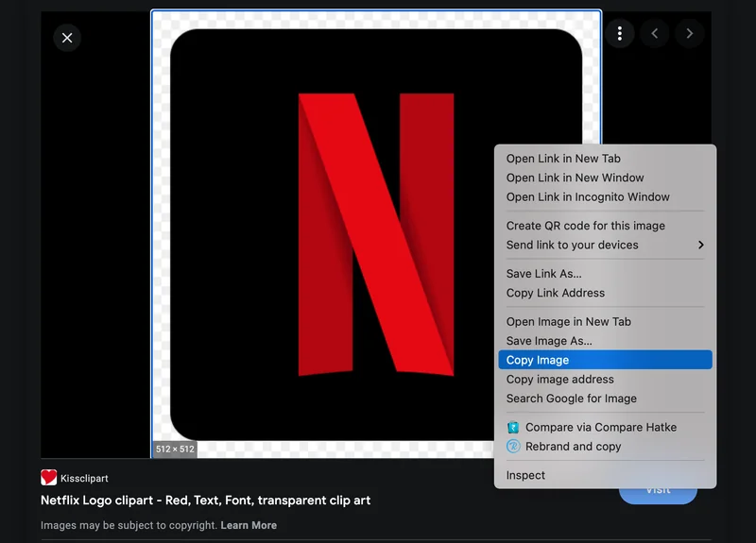756x543 pixels.
Task: Go to the next image
Action: click(690, 34)
